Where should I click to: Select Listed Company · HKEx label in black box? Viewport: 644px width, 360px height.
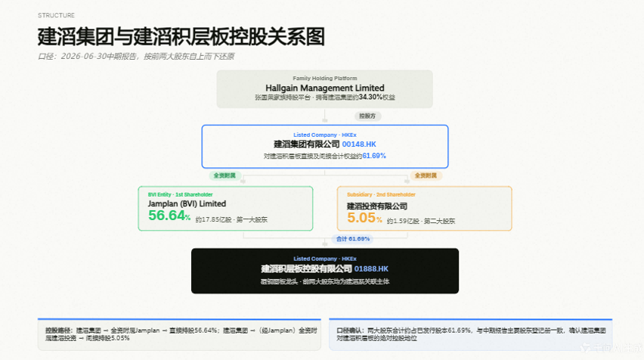pyautogui.click(x=325, y=259)
